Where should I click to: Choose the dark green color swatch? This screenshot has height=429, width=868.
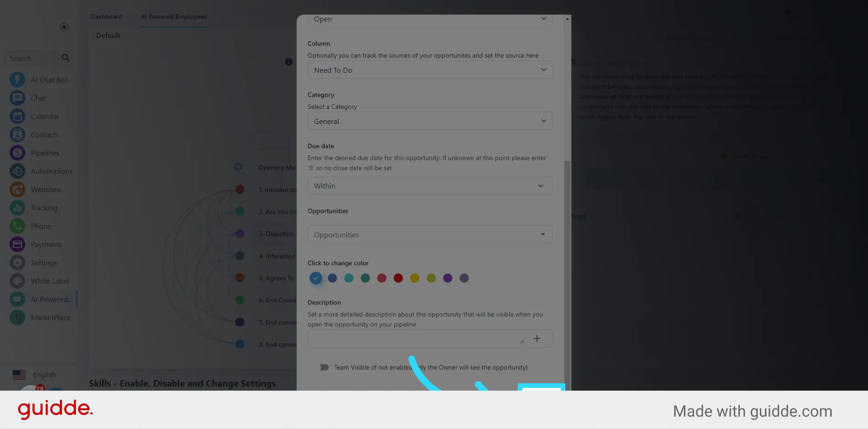tap(365, 278)
